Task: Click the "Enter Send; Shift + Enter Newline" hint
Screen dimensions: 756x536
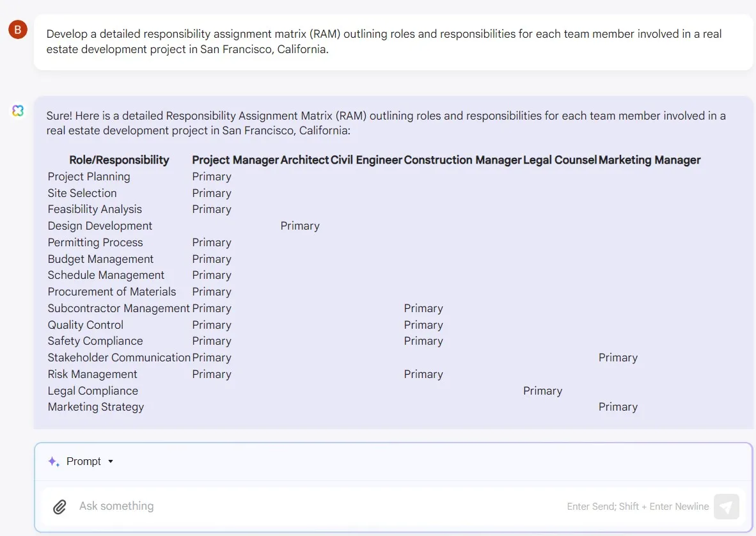Action: [638, 507]
